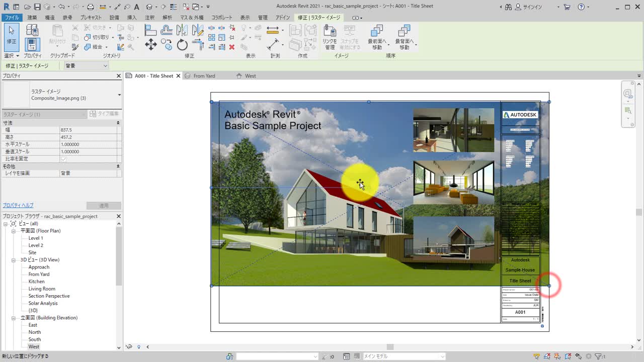Toggle Select Links icon in status bar

(537, 356)
